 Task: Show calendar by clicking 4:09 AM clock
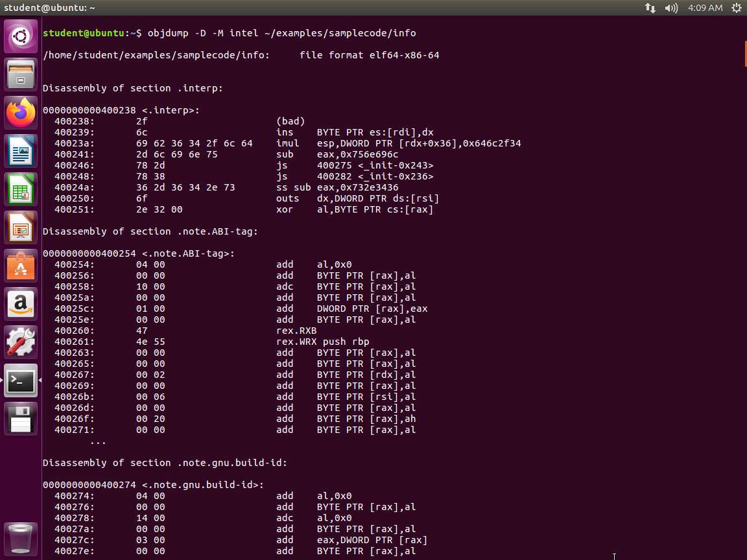pyautogui.click(x=704, y=8)
